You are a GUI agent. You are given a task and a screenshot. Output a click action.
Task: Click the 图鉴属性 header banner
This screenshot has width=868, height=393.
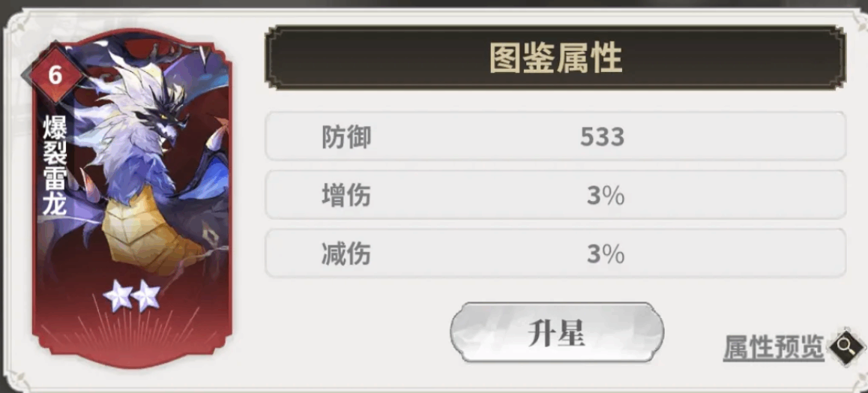555,58
